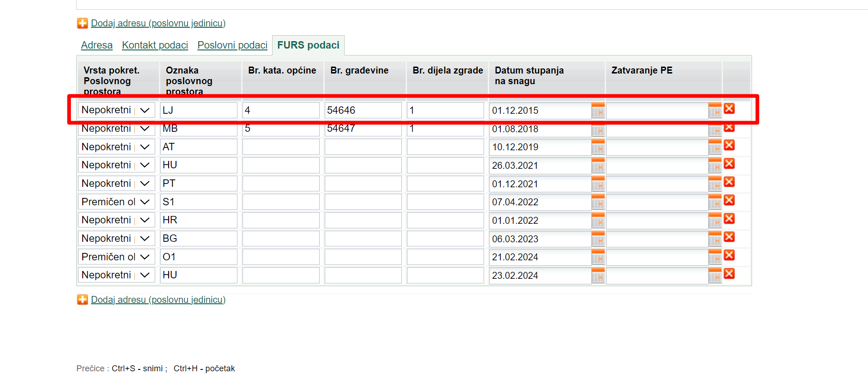
Task: Open Zatvaranje PE calendar in BG row
Action: coord(715,239)
